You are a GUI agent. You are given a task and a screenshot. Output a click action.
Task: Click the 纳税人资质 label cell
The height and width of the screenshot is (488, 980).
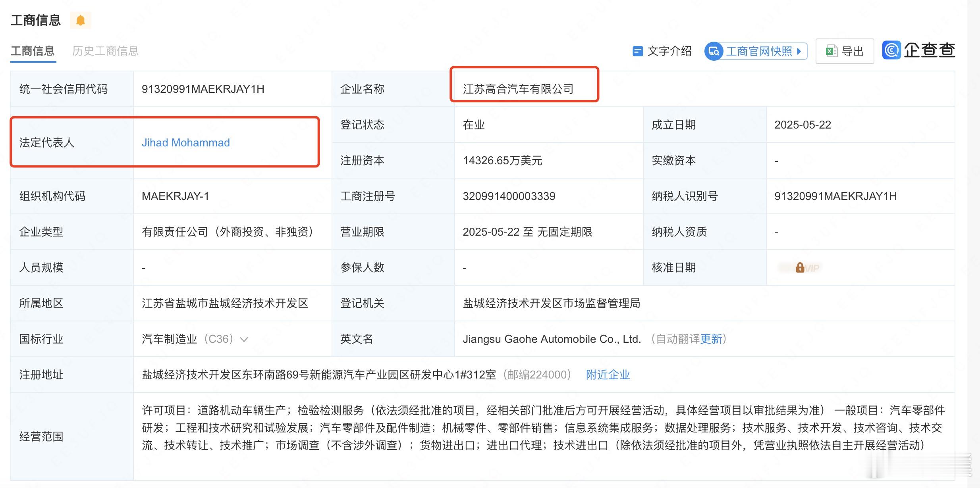[704, 232]
